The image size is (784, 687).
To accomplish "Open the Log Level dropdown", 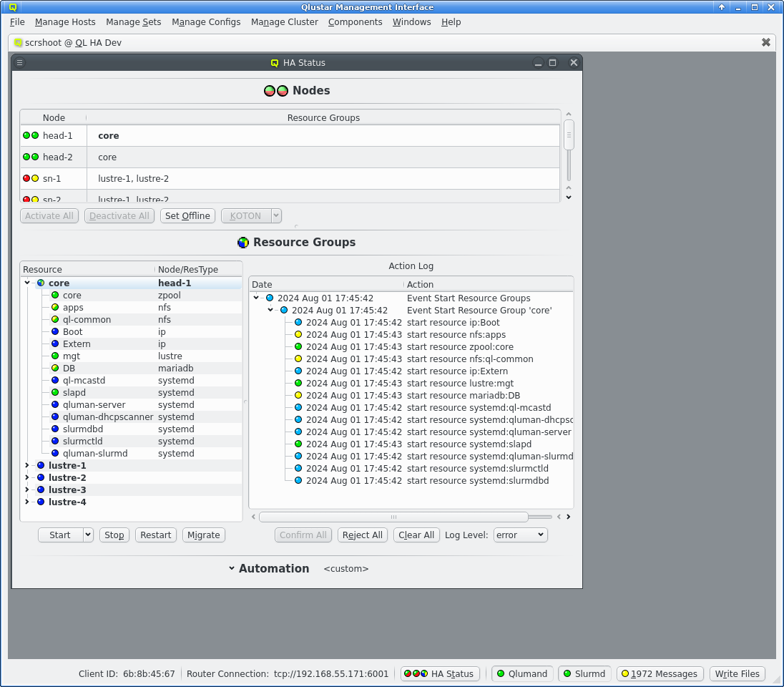I will point(521,535).
